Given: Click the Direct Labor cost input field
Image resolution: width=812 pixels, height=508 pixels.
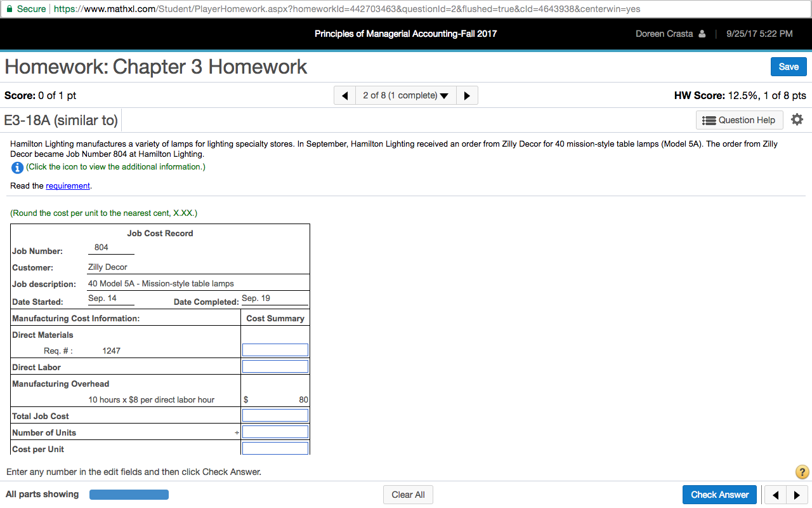Looking at the screenshot, I should [275, 366].
